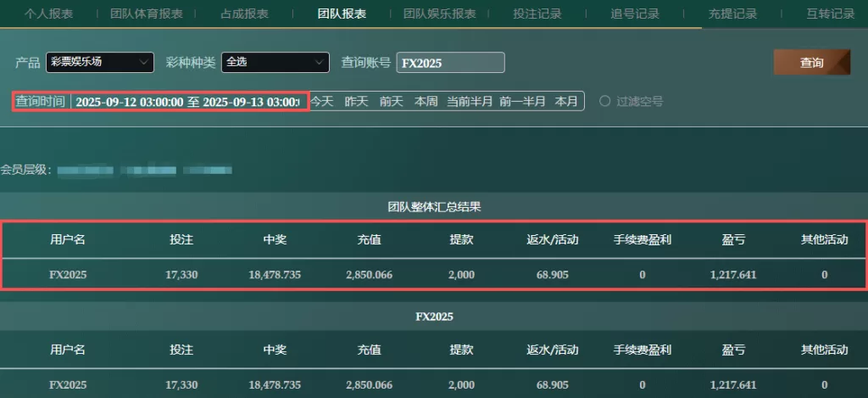Expand the 产品 dropdown showing 彩票娱乐场

point(99,62)
